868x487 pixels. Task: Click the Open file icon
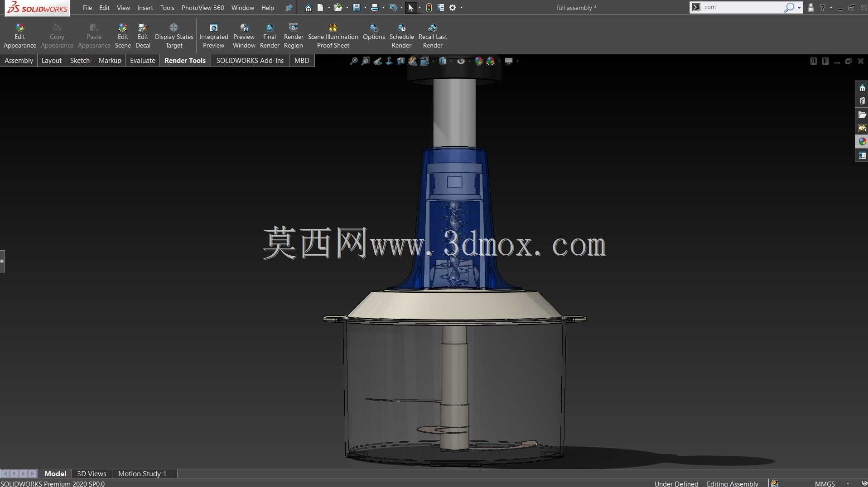pyautogui.click(x=338, y=8)
